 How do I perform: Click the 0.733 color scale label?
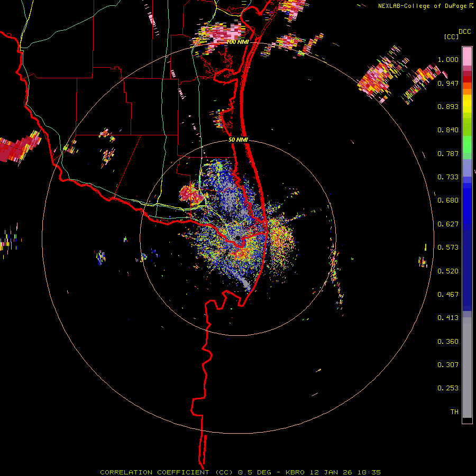pyautogui.click(x=448, y=177)
